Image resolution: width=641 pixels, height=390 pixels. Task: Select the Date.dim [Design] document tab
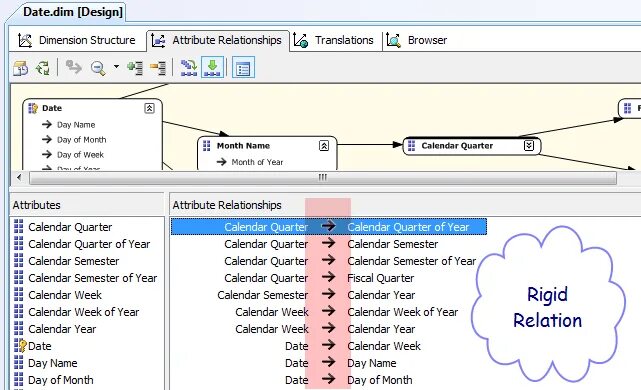tap(73, 12)
